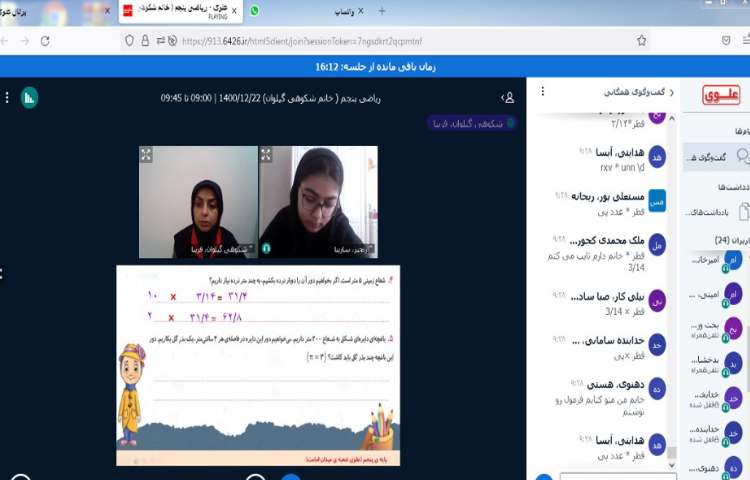
Task: Click هدایتی avatar beside 'rxv * unn' message
Action: tap(657, 157)
